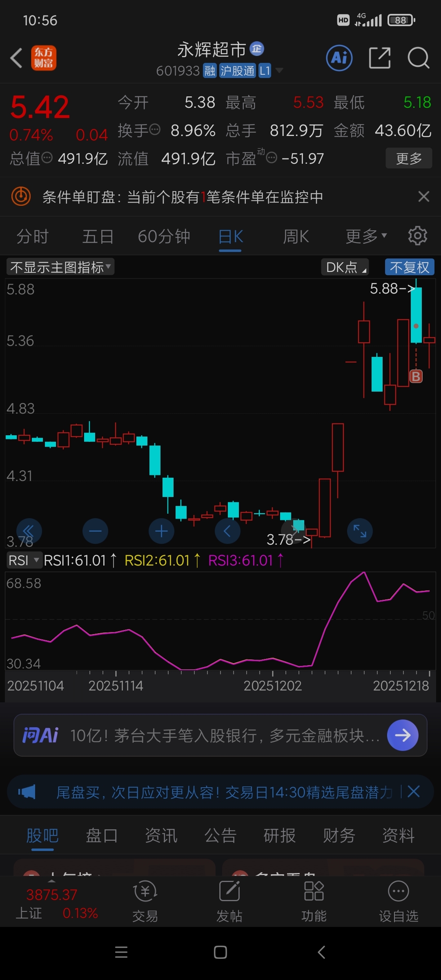
Task: Open the search magnifier icon
Action: [419, 58]
